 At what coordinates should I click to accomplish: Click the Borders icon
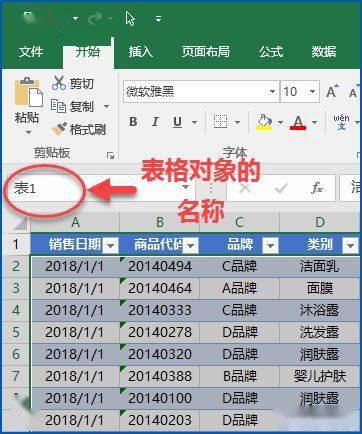(220, 122)
